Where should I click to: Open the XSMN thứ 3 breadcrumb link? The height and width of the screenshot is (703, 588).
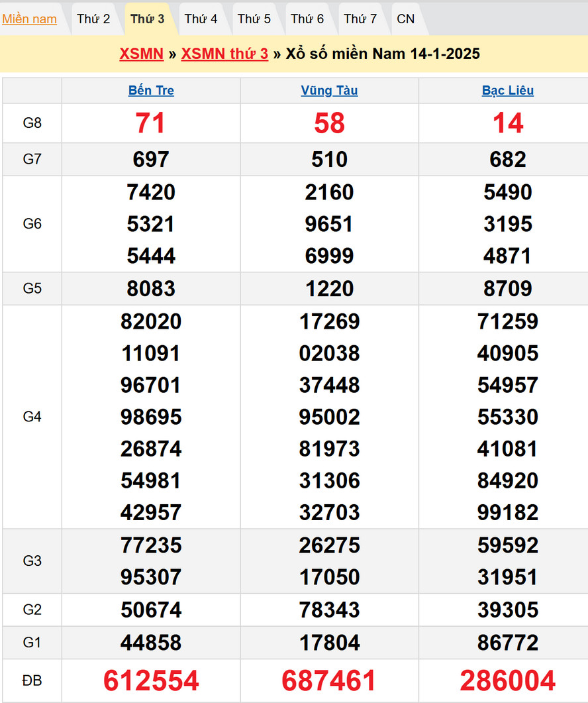point(224,54)
